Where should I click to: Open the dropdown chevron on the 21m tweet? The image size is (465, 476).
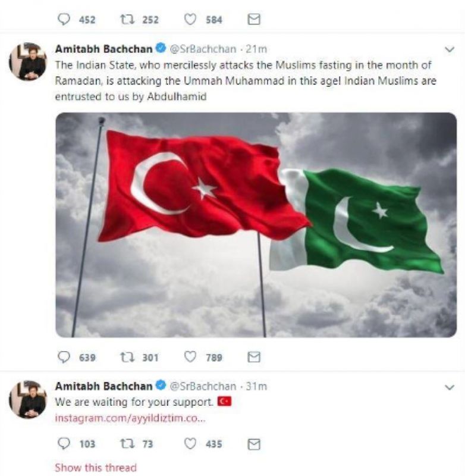449,49
